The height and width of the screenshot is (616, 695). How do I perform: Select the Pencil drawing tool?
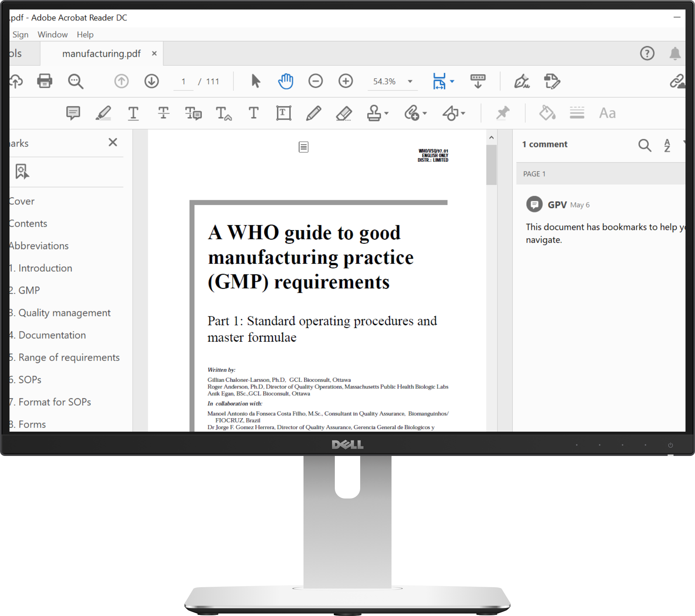[313, 113]
